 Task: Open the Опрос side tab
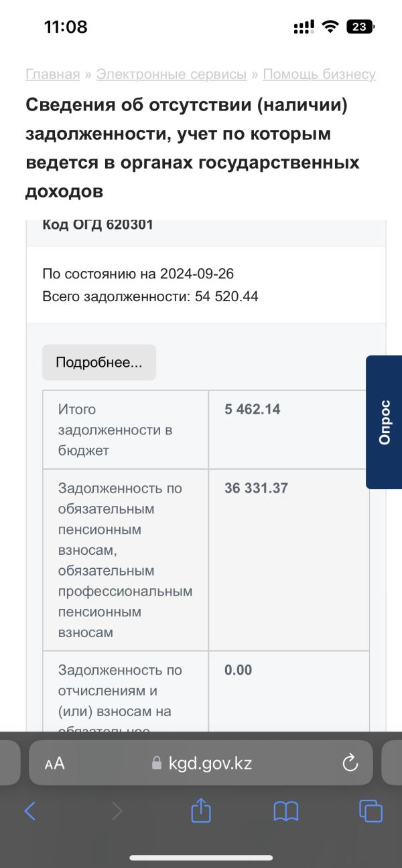point(384,422)
